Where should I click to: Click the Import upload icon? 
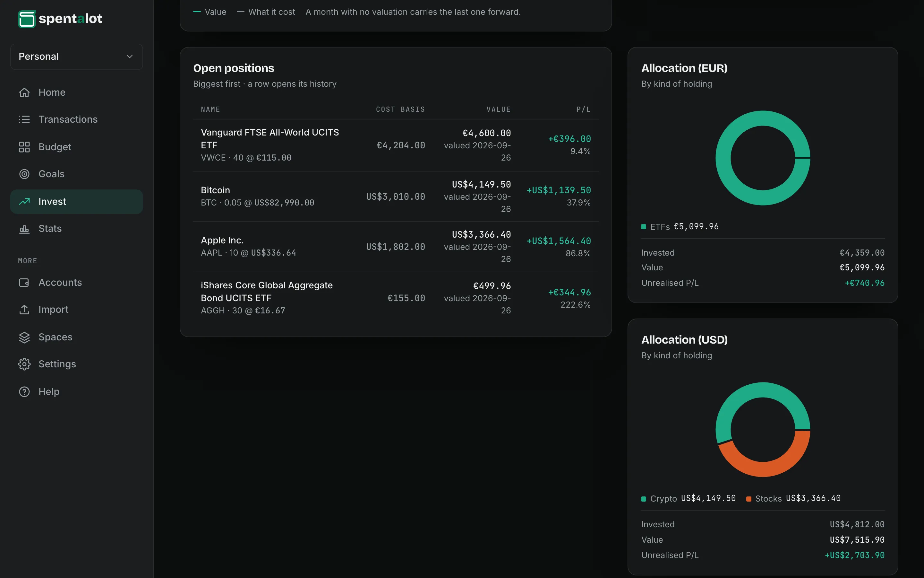tap(24, 310)
